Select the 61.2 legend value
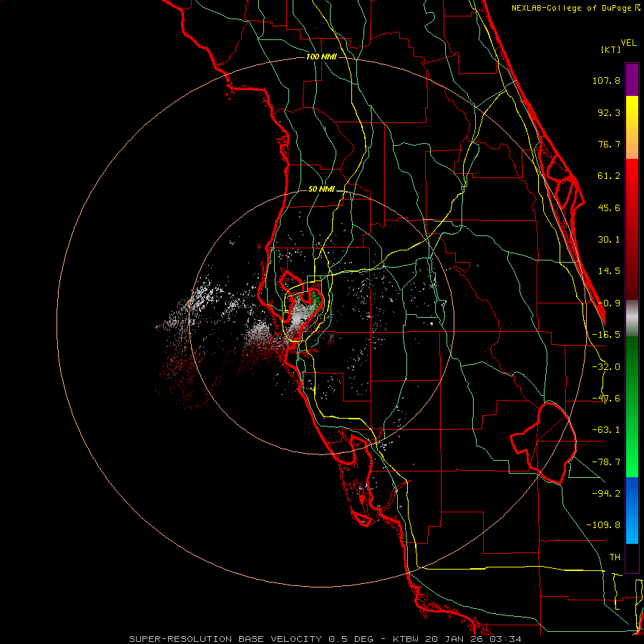 [x=609, y=176]
